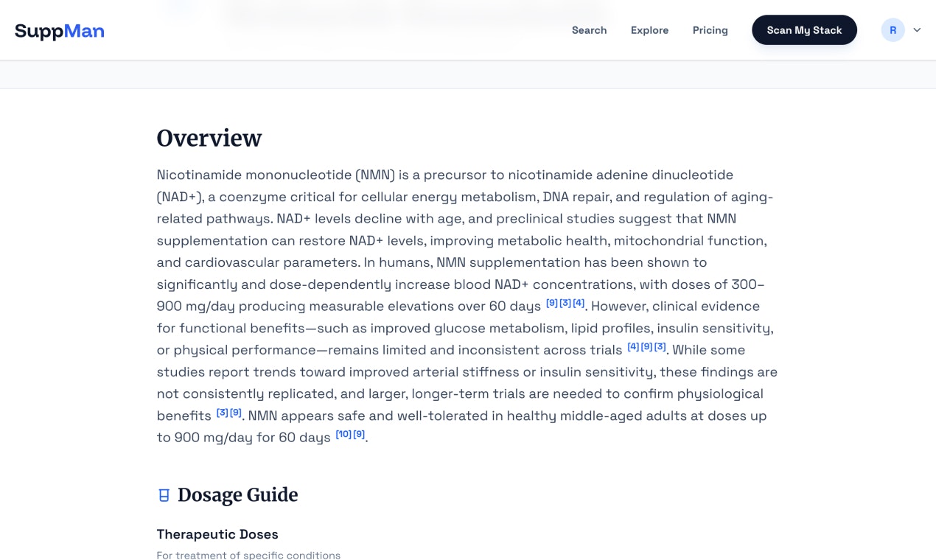Open citation [3] just before "While some"

coord(660,346)
